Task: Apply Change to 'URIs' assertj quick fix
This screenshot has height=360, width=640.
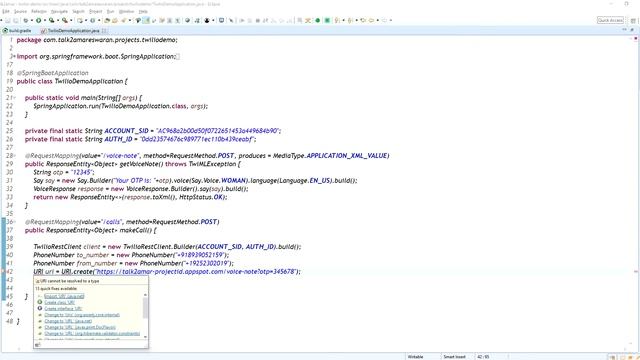Action: coord(82,315)
